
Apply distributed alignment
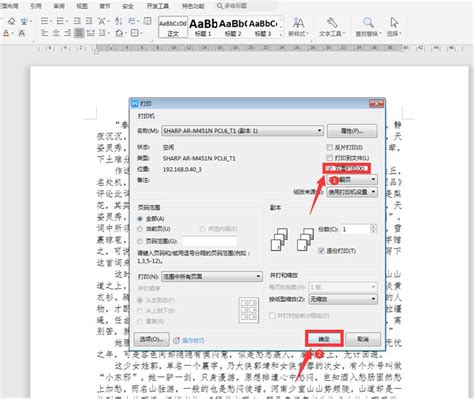pyautogui.click(x=90, y=33)
